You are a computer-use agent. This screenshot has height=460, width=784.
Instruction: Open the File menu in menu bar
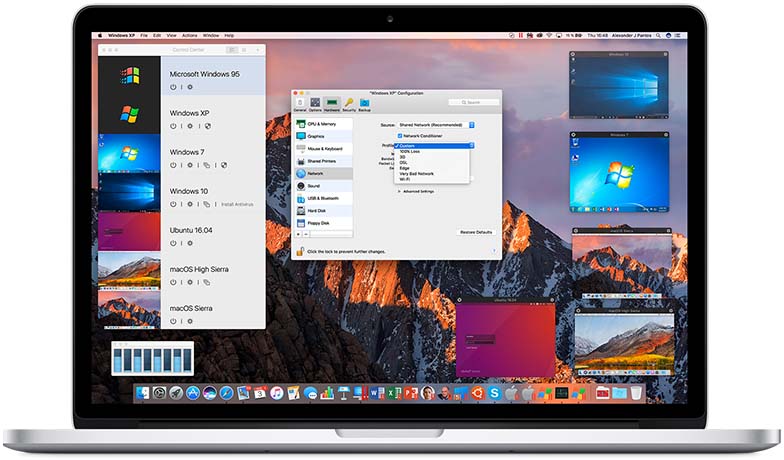point(144,36)
